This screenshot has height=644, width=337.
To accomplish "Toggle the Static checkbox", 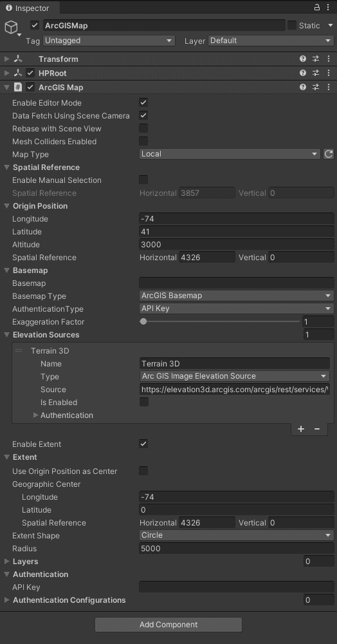I will tap(292, 26).
